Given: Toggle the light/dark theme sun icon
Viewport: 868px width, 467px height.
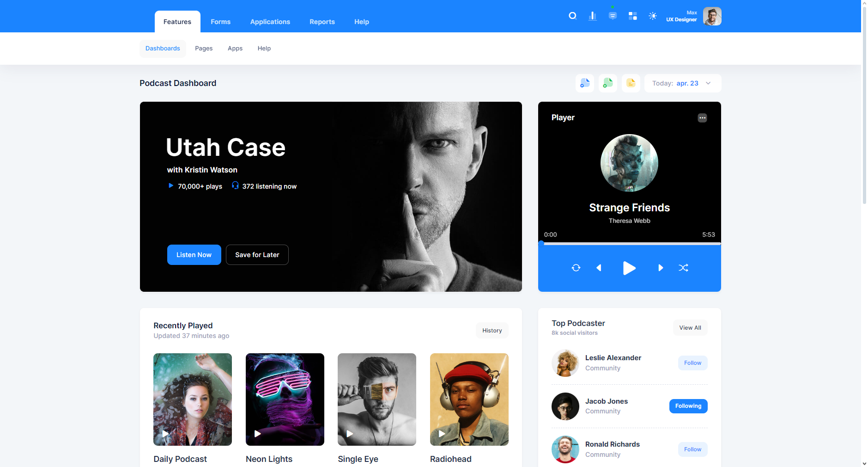Looking at the screenshot, I should [652, 16].
